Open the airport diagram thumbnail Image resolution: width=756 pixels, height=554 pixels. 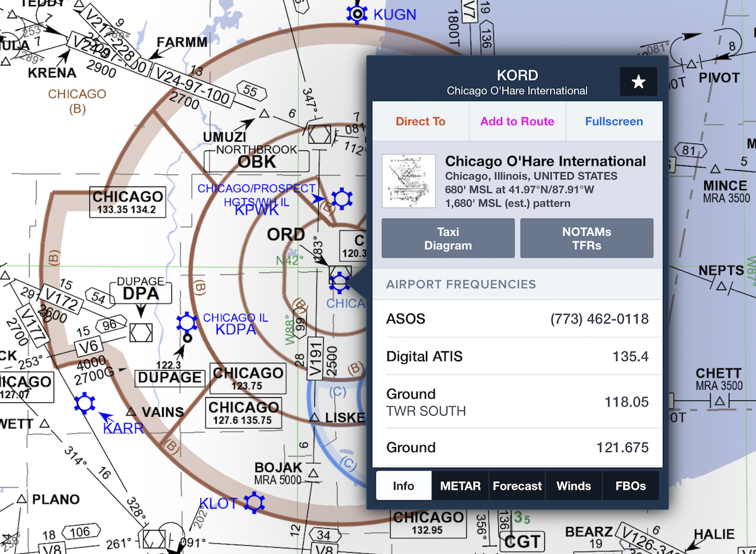[408, 181]
